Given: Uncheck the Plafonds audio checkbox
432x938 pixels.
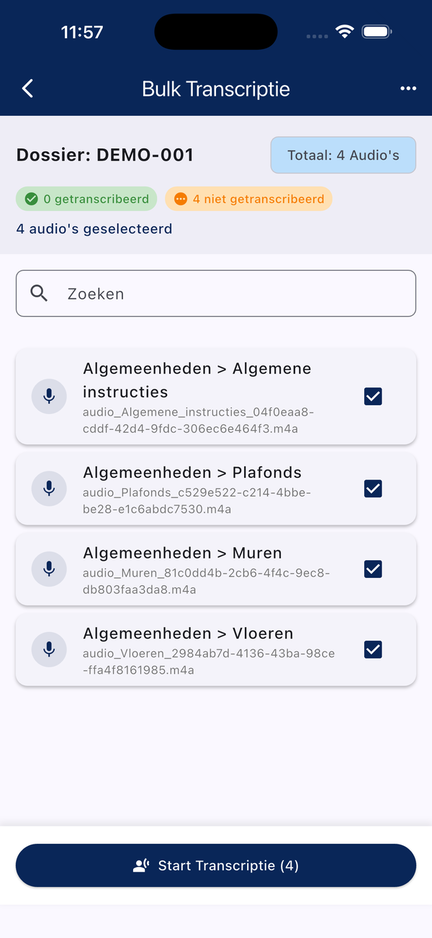Looking at the screenshot, I should click(x=373, y=489).
